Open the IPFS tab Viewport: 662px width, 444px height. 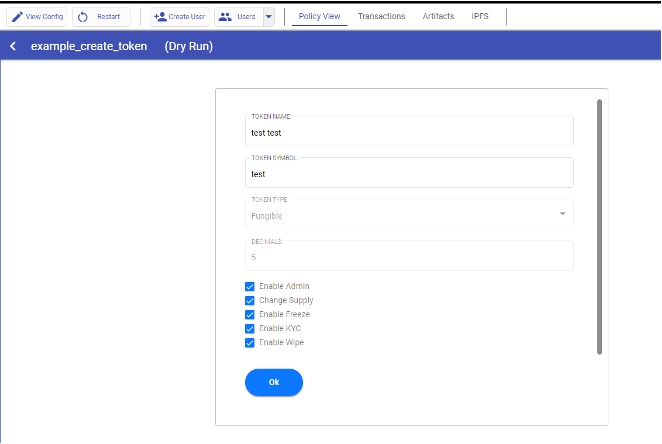[480, 17]
